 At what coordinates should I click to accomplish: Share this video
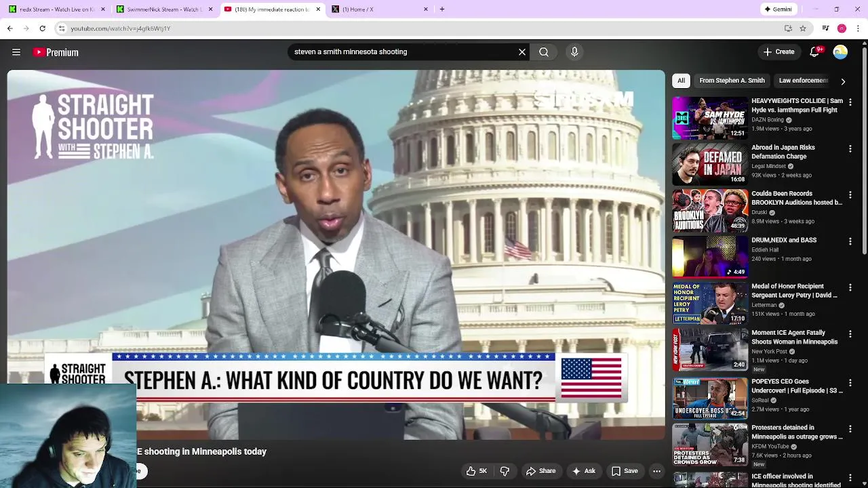[x=540, y=471]
